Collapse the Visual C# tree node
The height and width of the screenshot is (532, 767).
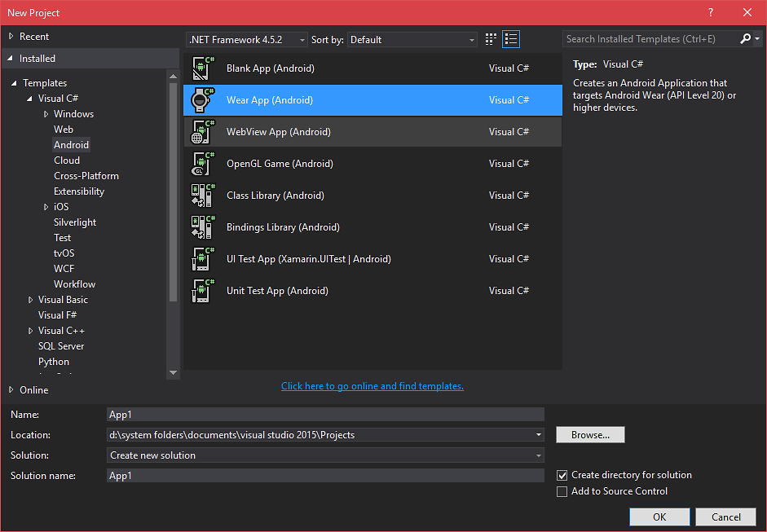[30, 99]
